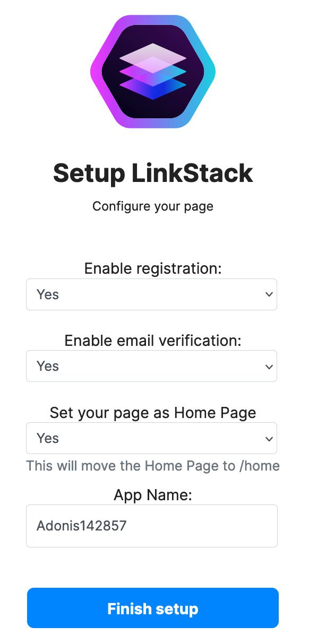The height and width of the screenshot is (644, 309).
Task: Click the Configure your page subtitle
Action: [x=152, y=206]
